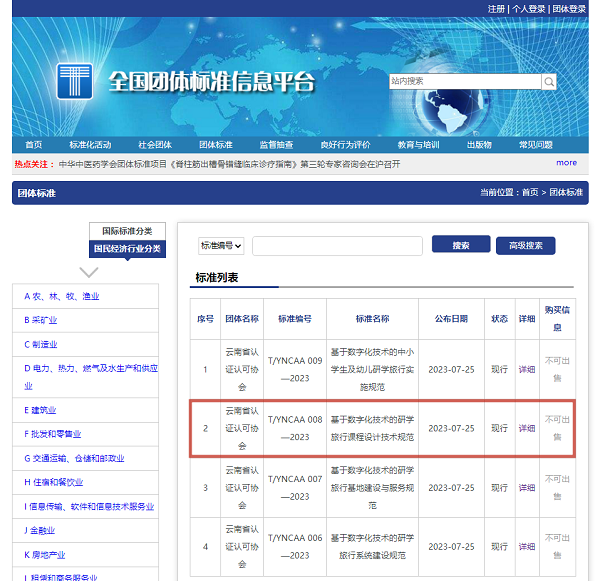Open 高级搜索 advanced search
This screenshot has width=600, height=581.
(x=525, y=245)
